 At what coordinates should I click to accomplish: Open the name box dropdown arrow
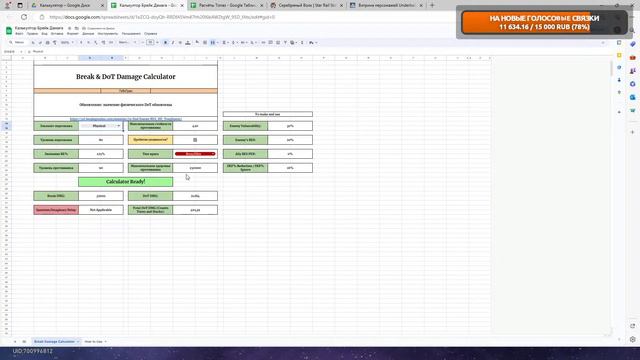click(x=21, y=51)
